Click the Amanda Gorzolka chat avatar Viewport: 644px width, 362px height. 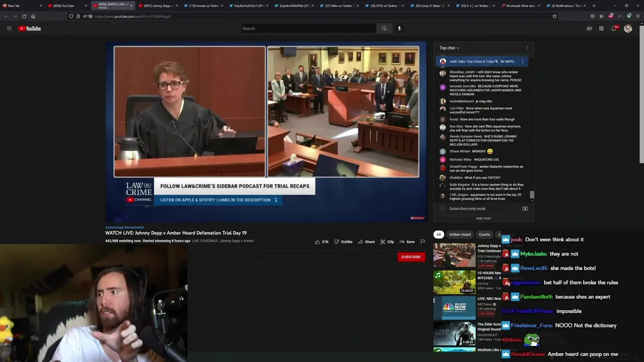pyautogui.click(x=443, y=87)
